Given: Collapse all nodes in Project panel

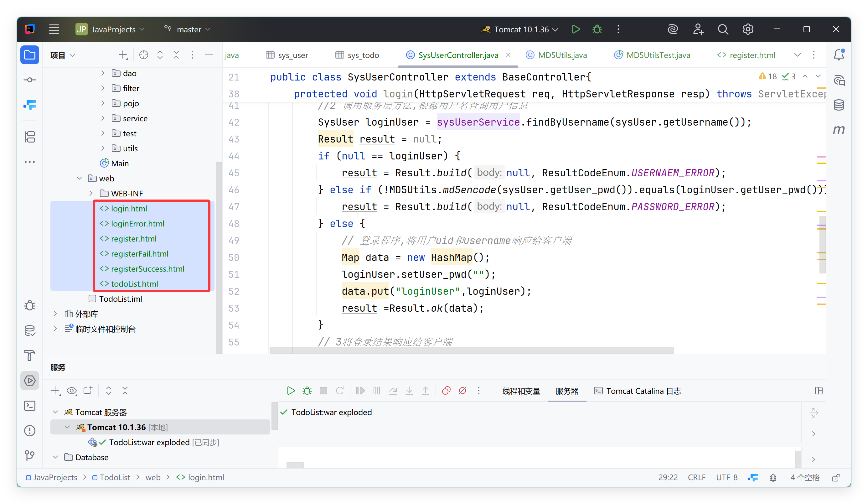Looking at the screenshot, I should coord(176,55).
